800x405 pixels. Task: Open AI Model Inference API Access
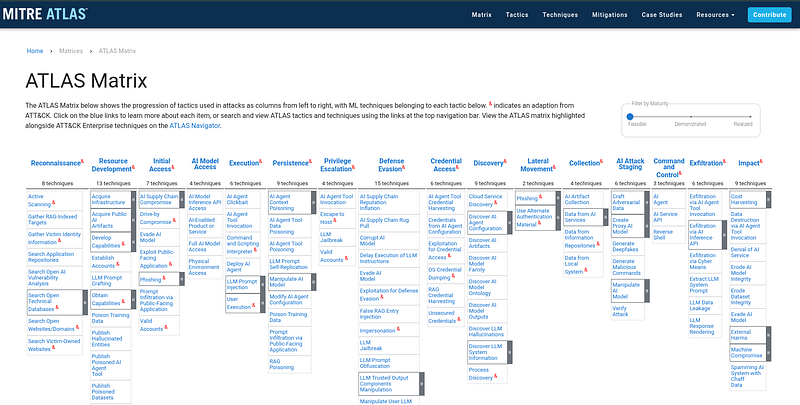pos(205,202)
